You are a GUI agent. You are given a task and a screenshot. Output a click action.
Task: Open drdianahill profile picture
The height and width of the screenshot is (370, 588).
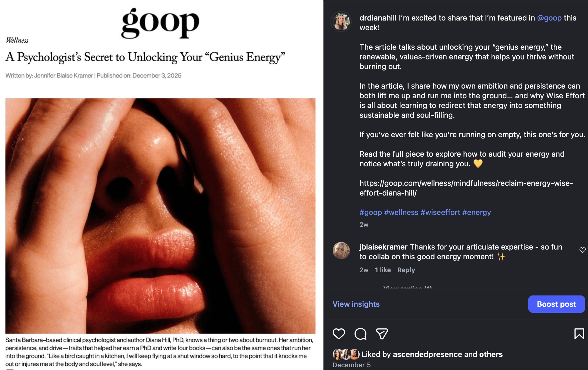pyautogui.click(x=341, y=22)
